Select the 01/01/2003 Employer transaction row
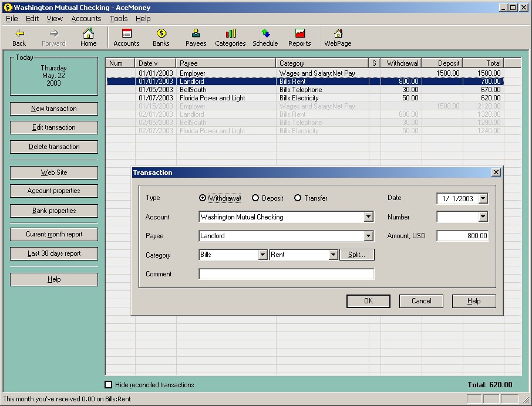532x406 pixels. [x=305, y=73]
